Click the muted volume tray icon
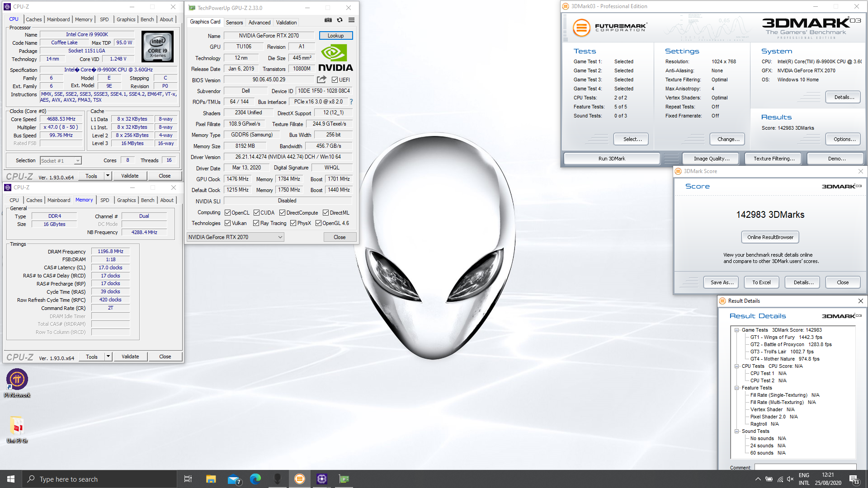 click(x=790, y=479)
